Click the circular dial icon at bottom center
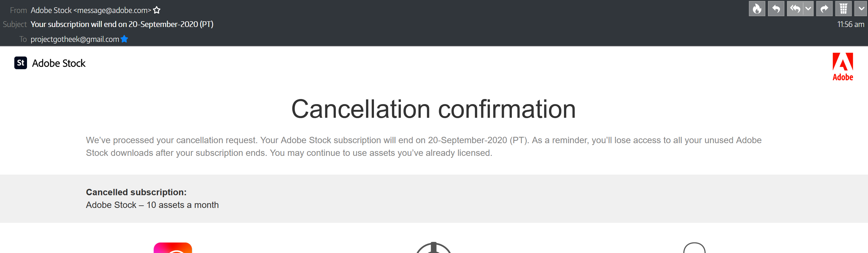The height and width of the screenshot is (253, 868). (434, 248)
